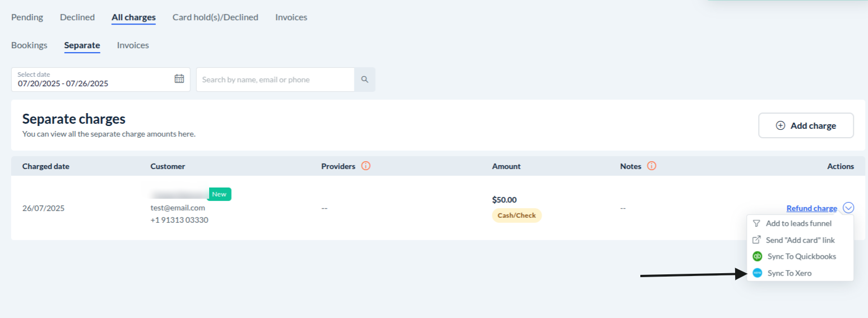
Task: Choose Sync To Xero menu option
Action: pos(789,273)
